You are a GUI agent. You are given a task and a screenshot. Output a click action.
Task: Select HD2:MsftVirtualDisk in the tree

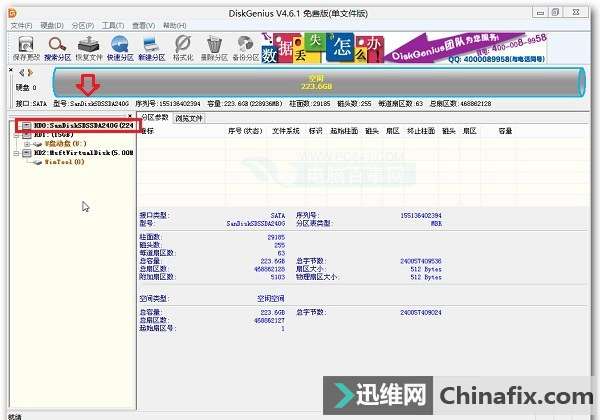tap(83, 153)
